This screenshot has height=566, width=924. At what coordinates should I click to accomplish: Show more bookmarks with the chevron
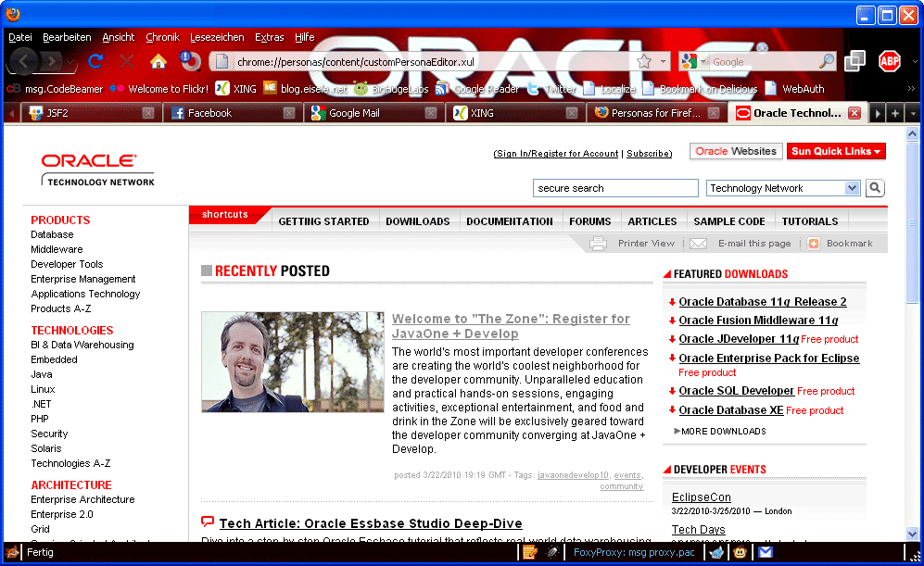[911, 89]
